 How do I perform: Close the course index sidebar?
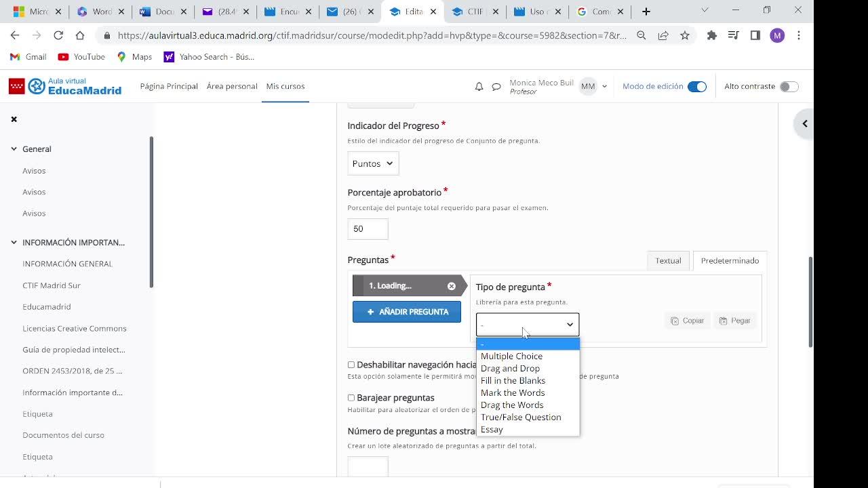pos(14,119)
